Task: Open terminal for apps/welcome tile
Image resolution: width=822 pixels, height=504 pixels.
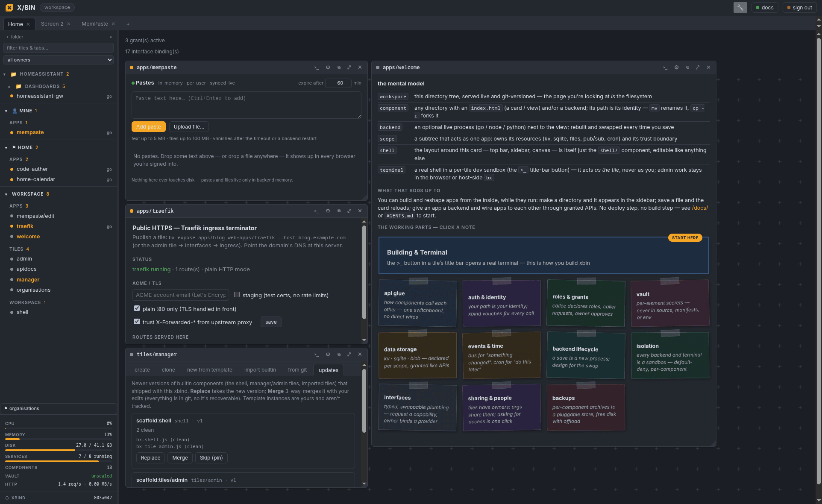Action: point(665,67)
